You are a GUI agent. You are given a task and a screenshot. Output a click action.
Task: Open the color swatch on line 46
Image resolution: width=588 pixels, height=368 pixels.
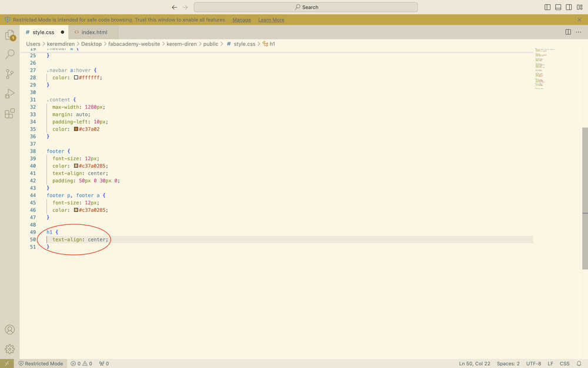(x=76, y=210)
